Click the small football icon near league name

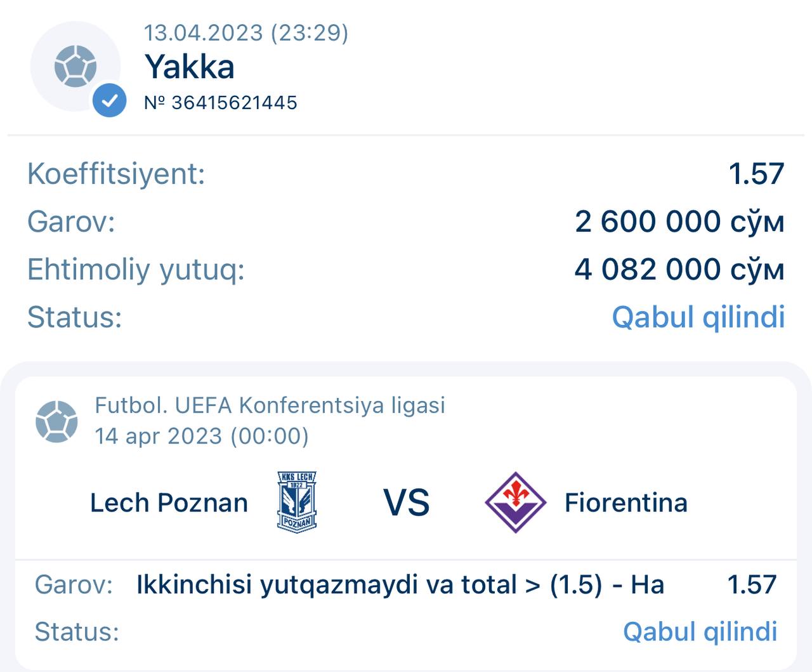pos(56,421)
